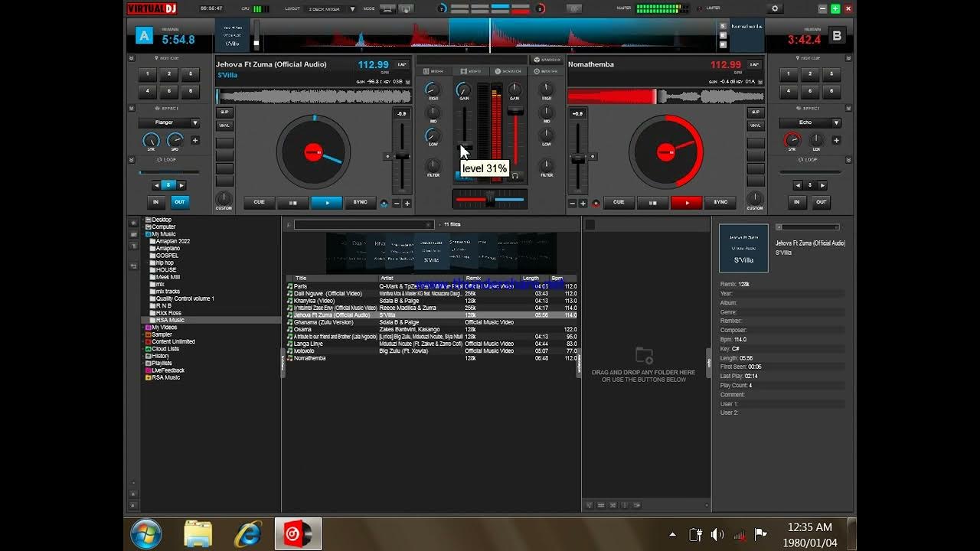Click the audio mode icon in top bar
The image size is (980, 551).
click(573, 8)
